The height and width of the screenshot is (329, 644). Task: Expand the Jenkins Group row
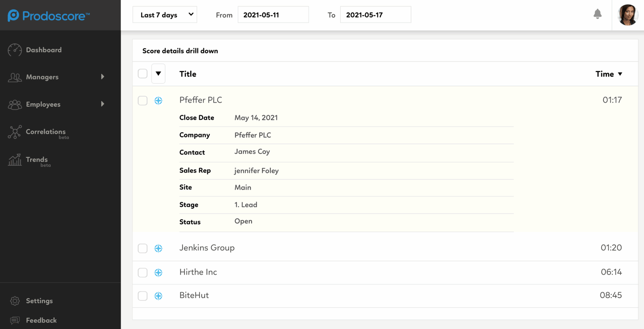click(x=385, y=248)
